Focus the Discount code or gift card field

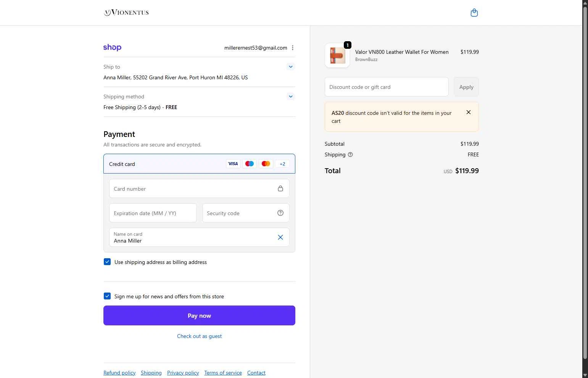(x=387, y=87)
